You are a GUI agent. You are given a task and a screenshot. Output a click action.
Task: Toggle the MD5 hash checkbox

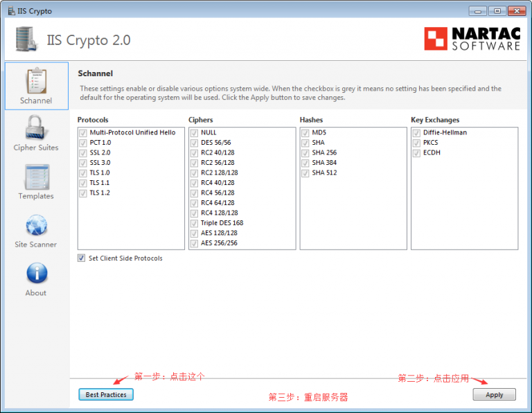(x=305, y=132)
